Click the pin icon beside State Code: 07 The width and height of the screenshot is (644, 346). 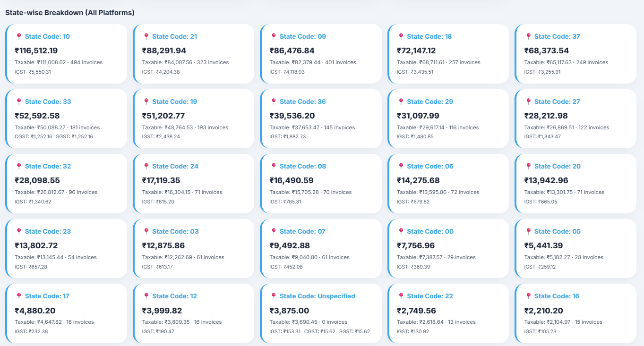coord(274,231)
